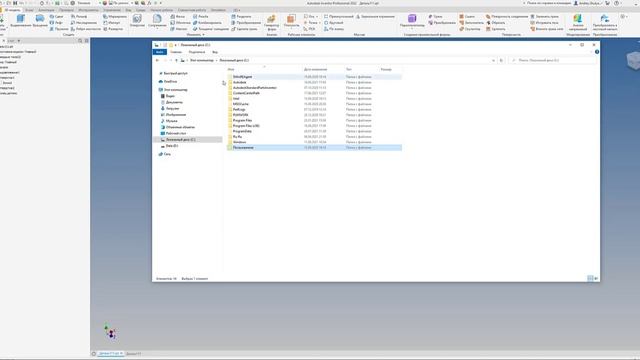Screen dimensions: 640x360
Task: Click the Деталь document tab at bottom
Action: click(111, 353)
